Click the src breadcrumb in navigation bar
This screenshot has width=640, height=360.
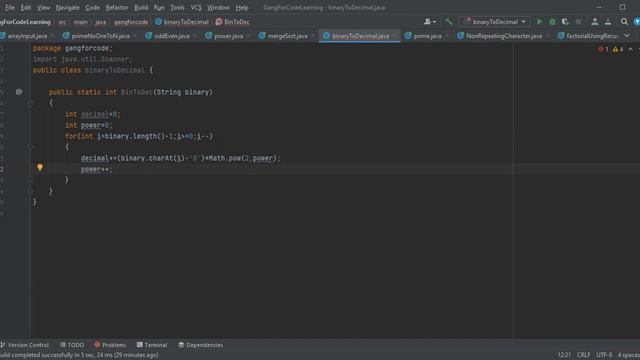62,22
